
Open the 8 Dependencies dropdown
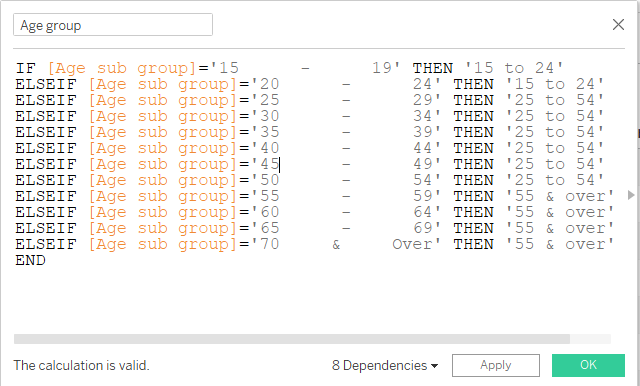(x=385, y=365)
